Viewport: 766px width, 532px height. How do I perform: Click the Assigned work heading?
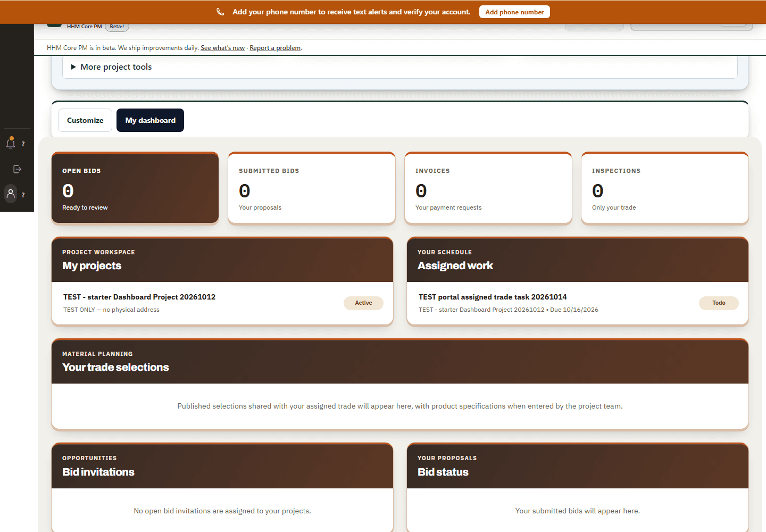pos(455,265)
